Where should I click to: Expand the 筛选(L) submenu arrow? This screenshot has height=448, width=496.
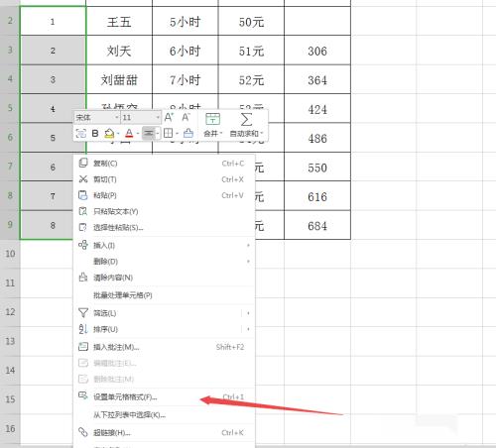(x=248, y=313)
